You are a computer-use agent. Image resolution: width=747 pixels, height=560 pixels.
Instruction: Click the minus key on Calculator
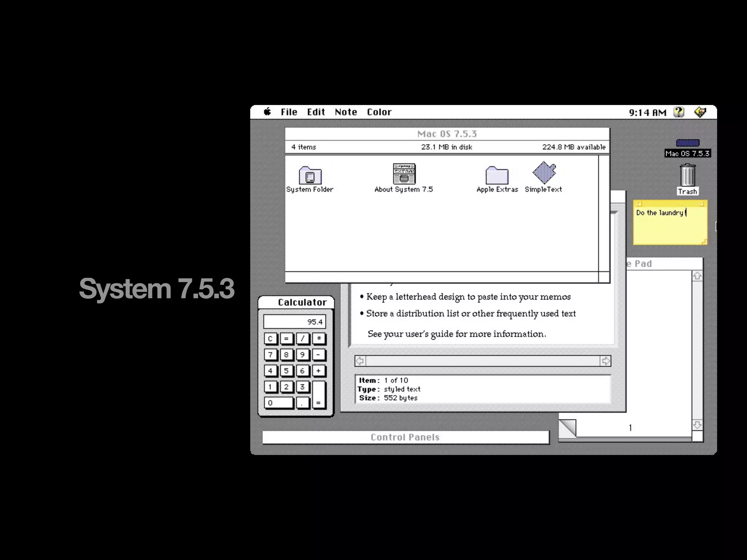pyautogui.click(x=318, y=355)
